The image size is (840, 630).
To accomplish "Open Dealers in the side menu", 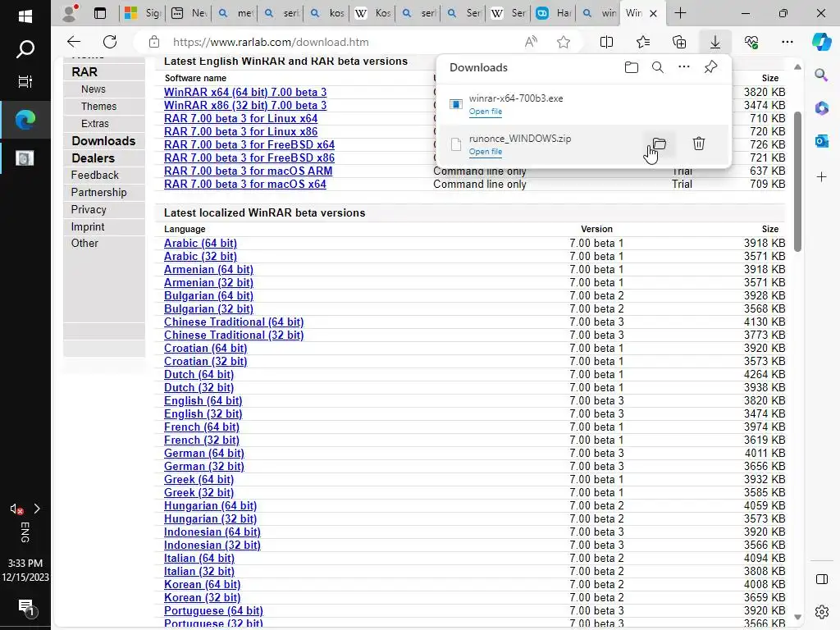I will (94, 158).
